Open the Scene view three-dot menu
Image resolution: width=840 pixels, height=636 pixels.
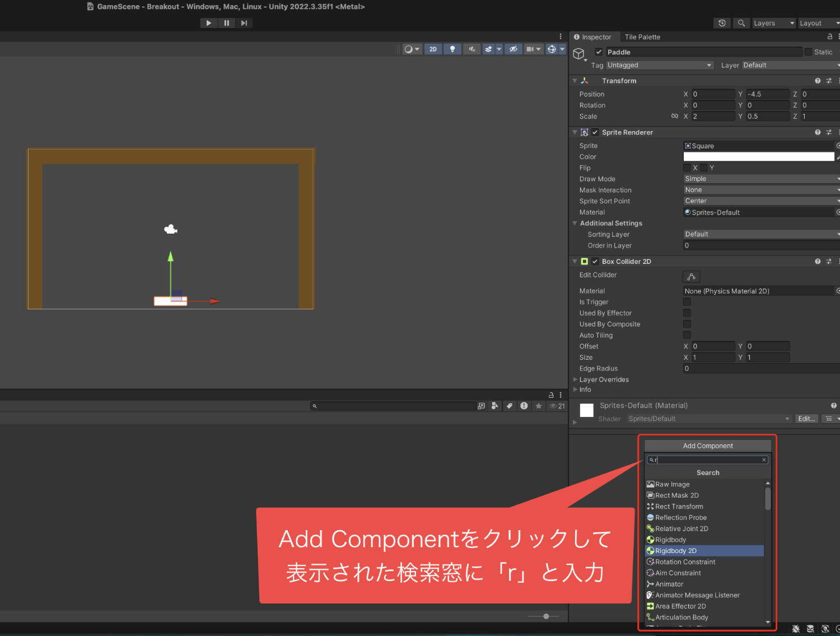pos(561,36)
